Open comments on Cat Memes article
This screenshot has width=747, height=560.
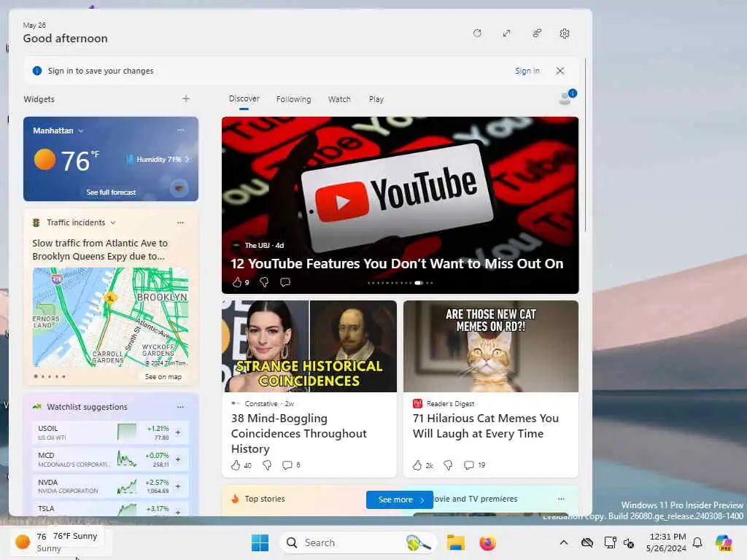(x=469, y=465)
